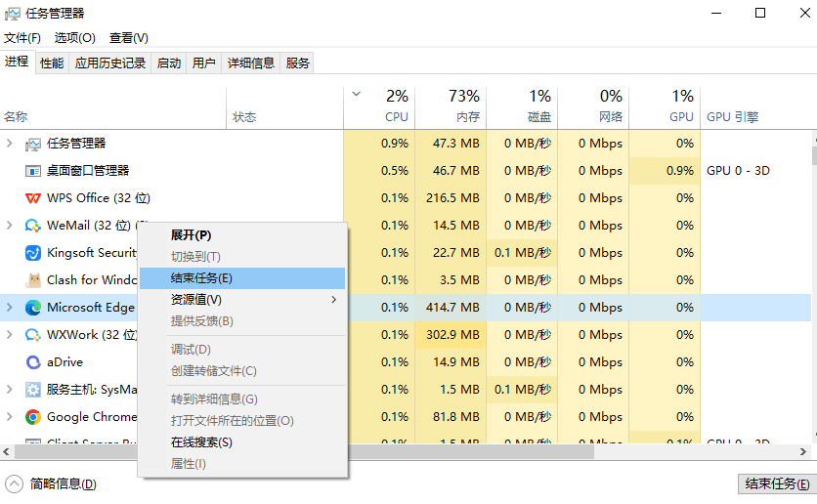Click the horizontal scrollbar left arrow
Viewport: 817px width, 504px height.
(x=6, y=452)
